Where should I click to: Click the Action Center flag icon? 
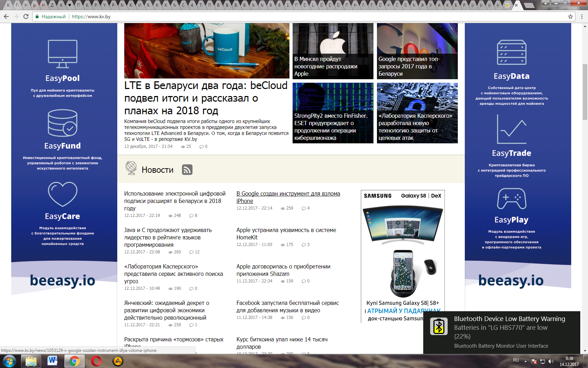click(x=534, y=361)
